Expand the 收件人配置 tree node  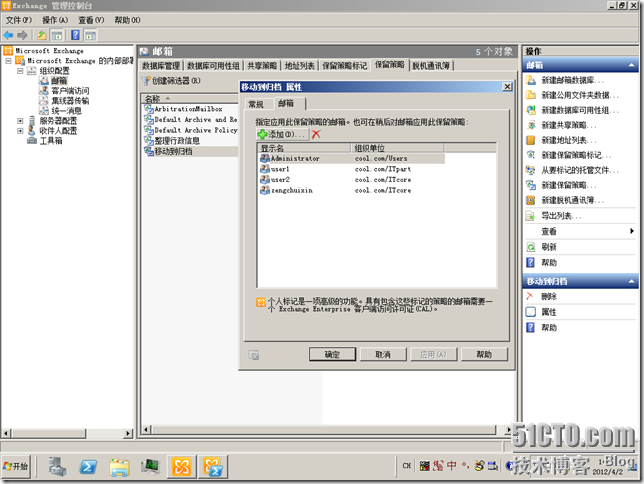(20, 131)
